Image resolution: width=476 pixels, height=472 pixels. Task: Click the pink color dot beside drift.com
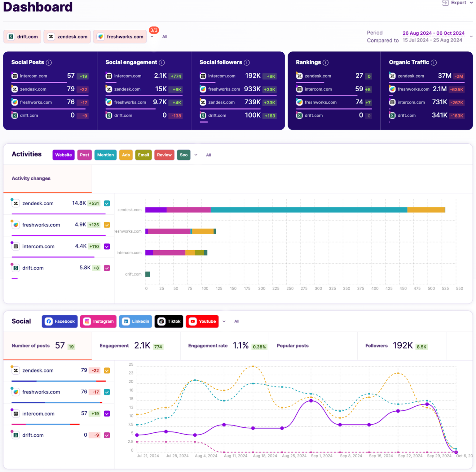[x=11, y=430]
